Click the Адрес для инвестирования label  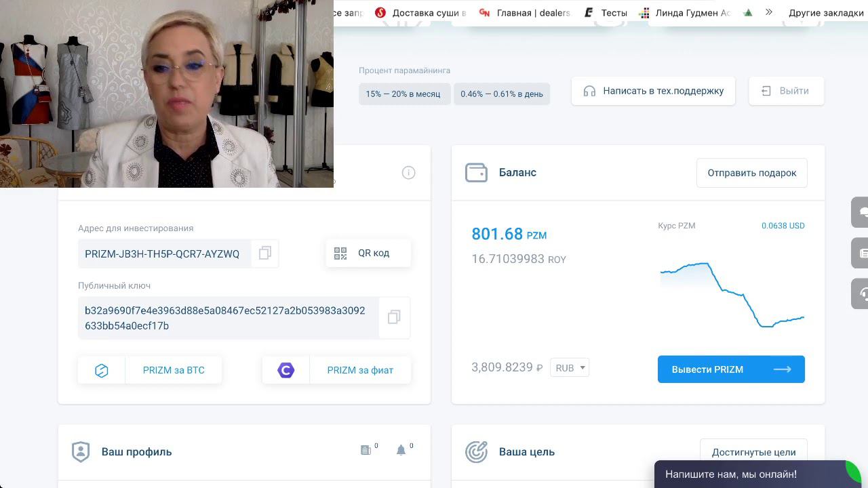click(x=136, y=228)
